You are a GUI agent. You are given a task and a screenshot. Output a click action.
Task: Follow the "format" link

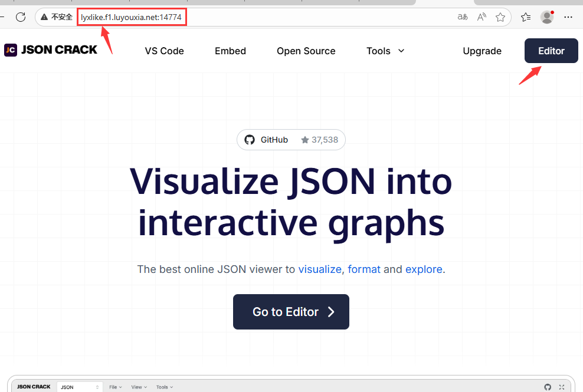(364, 269)
